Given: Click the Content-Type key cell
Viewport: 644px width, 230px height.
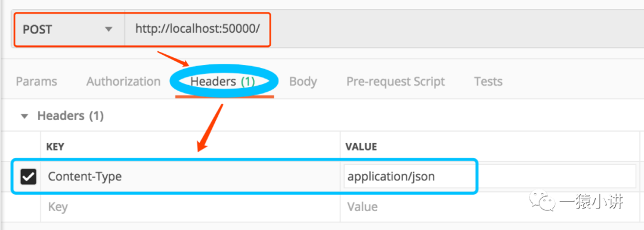Looking at the screenshot, I should [190, 176].
